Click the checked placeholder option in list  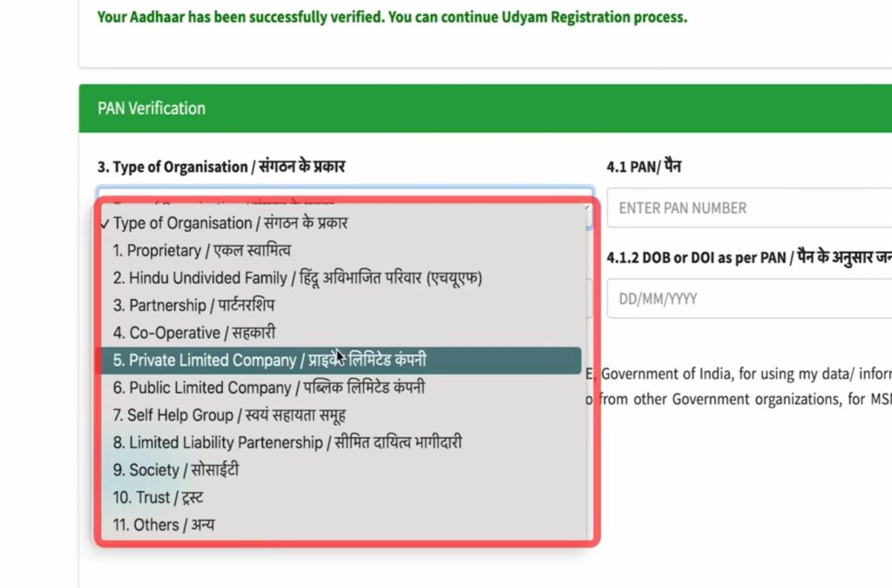[230, 223]
